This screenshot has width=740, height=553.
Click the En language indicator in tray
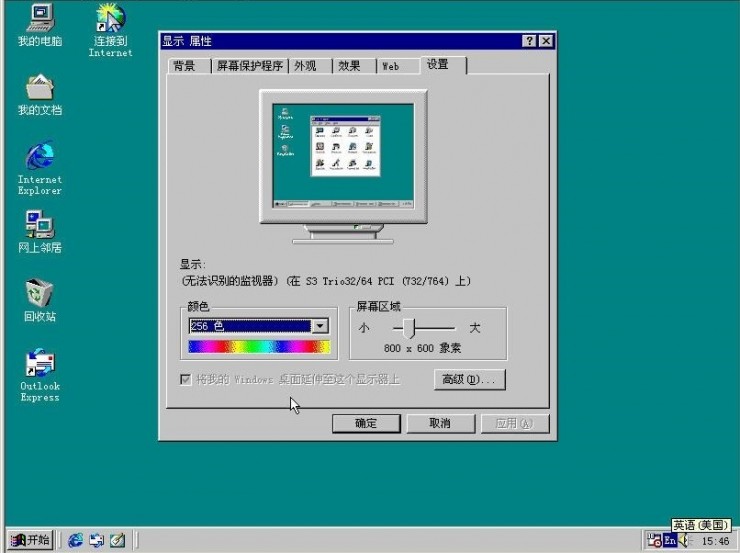coord(670,540)
